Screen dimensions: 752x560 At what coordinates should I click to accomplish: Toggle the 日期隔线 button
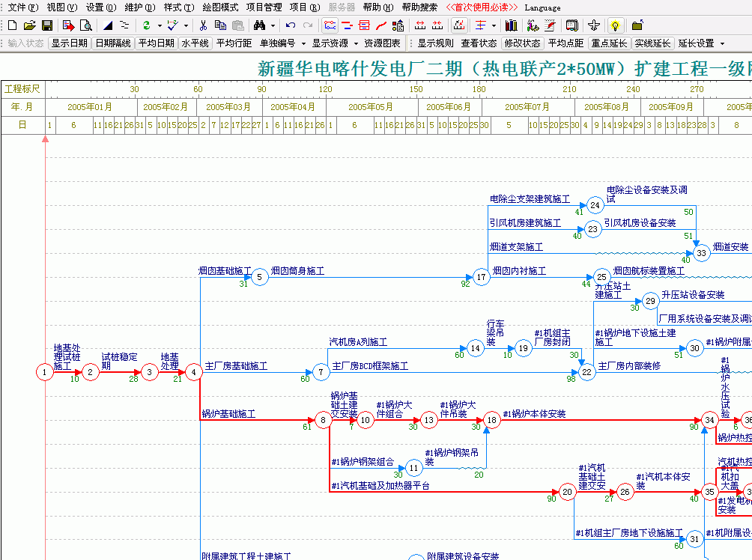point(113,43)
